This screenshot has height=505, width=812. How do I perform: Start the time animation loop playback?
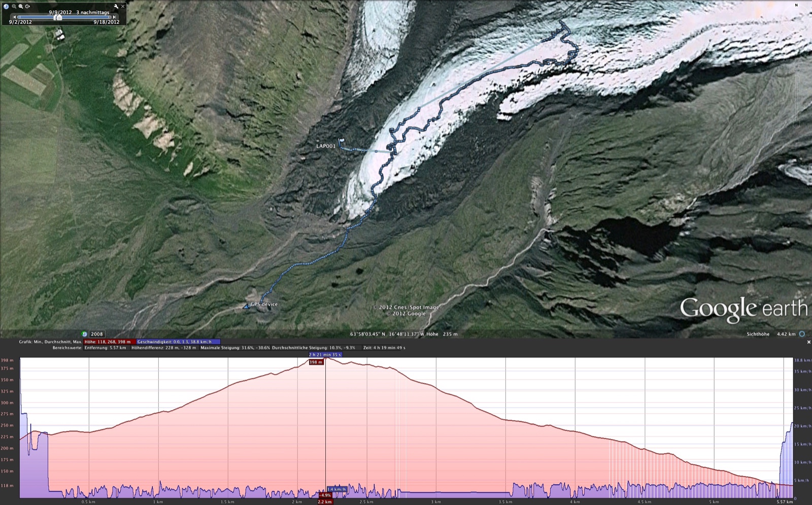(x=27, y=7)
